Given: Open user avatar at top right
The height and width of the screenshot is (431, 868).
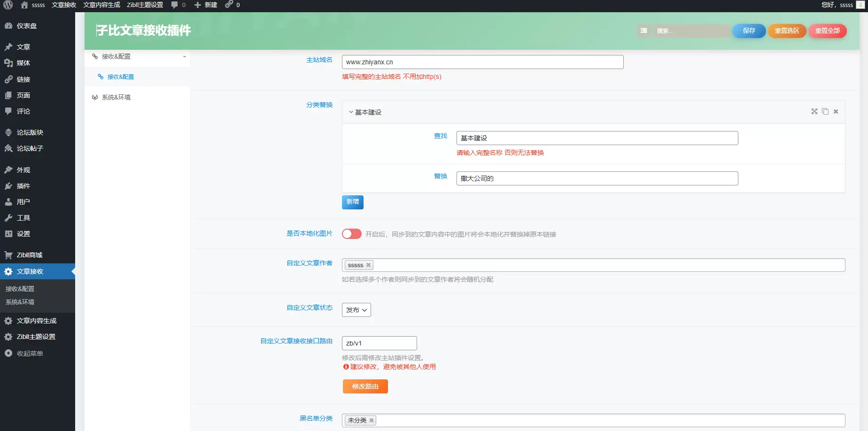Looking at the screenshot, I should click(x=860, y=5).
